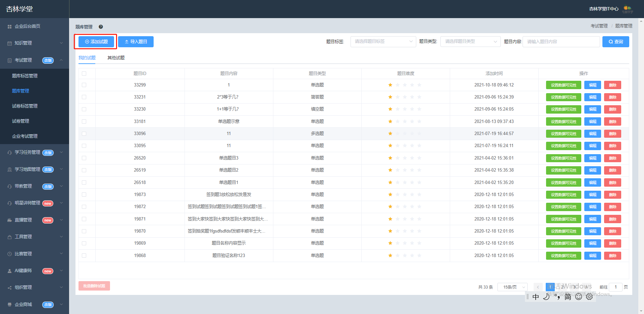Select the checkbox for question ID 33181
This screenshot has height=314, width=644.
coord(84,122)
